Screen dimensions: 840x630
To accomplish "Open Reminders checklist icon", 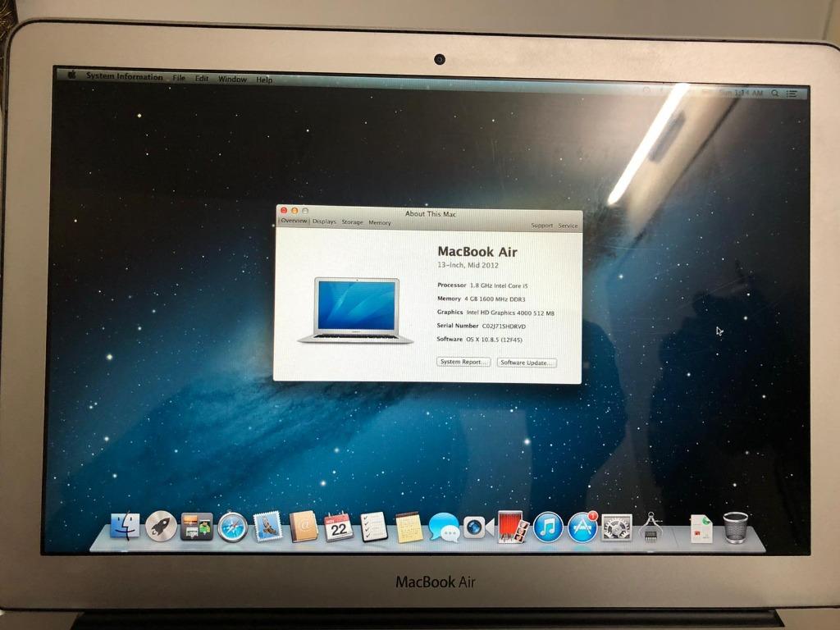I will pos(374,527).
